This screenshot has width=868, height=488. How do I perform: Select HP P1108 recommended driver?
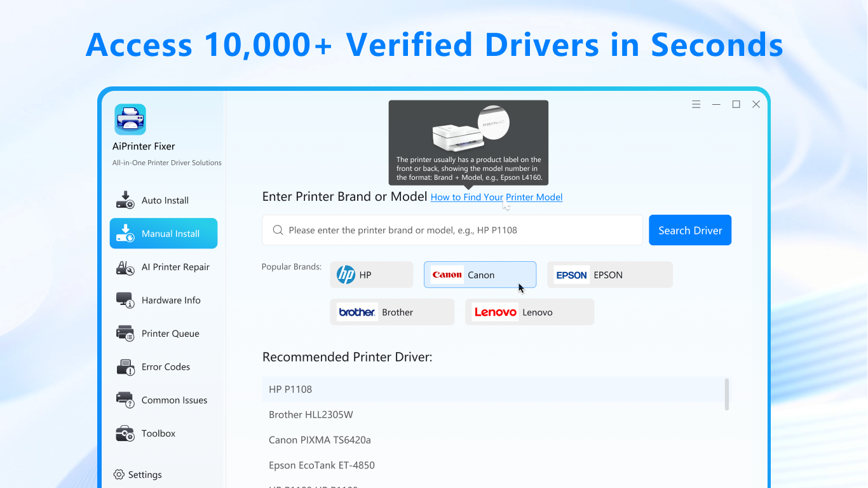click(x=492, y=389)
